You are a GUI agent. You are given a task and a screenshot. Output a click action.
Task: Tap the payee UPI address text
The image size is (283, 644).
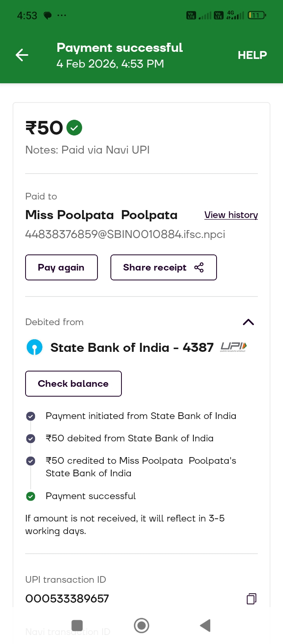125,234
